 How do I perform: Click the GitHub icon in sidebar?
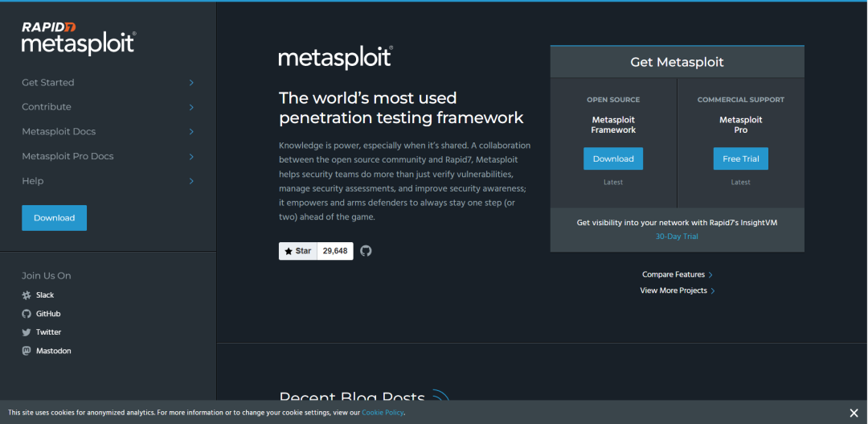[27, 314]
